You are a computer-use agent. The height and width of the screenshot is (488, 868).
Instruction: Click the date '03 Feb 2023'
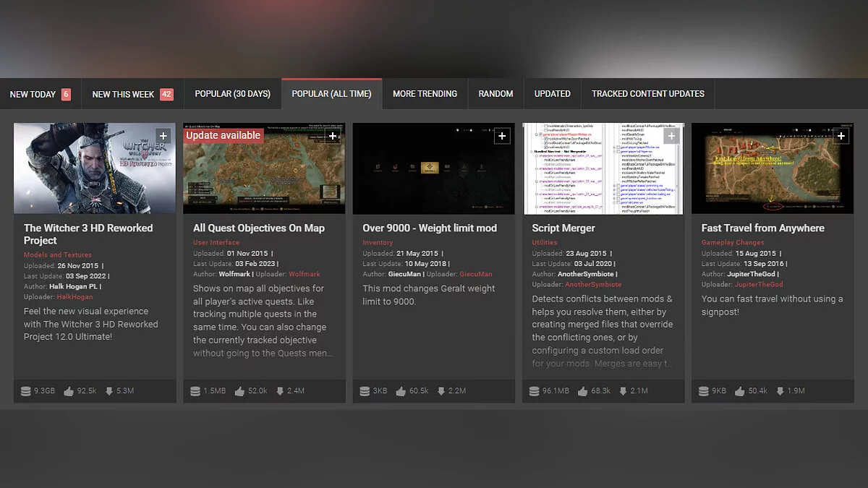coord(256,264)
